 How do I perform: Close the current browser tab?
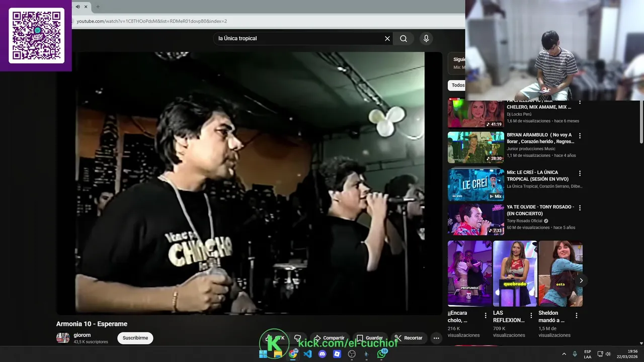pos(86,7)
